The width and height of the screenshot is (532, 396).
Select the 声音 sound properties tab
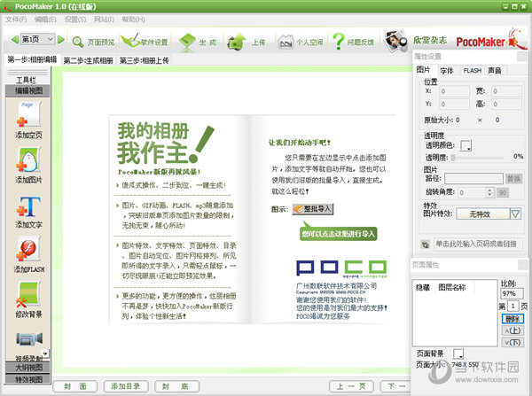495,71
